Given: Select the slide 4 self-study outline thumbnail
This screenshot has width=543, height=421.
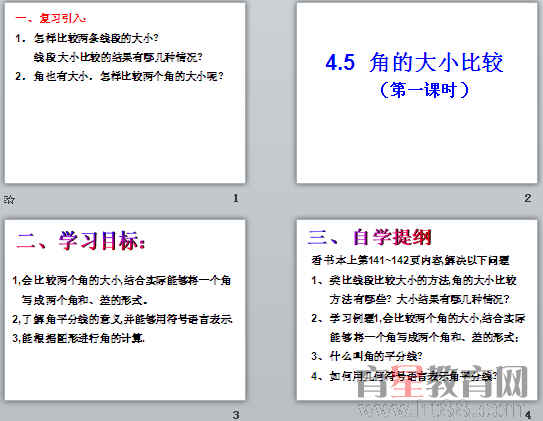Looking at the screenshot, I should [417, 310].
